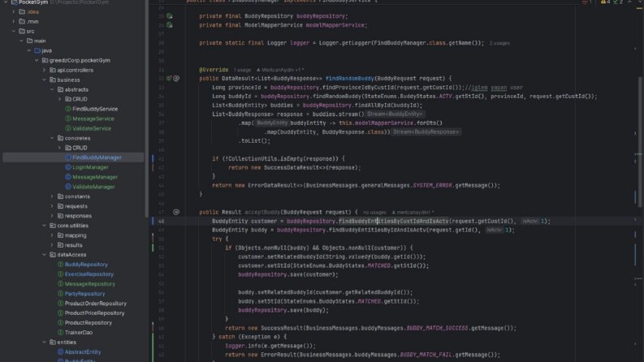Click the FindBuddyService interface icon
644x362 pixels.
[x=68, y=109]
